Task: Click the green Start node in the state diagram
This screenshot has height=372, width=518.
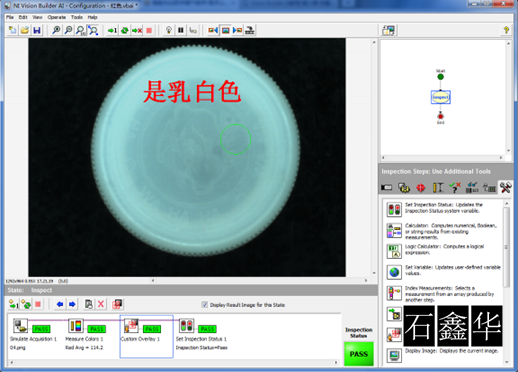Action: [441, 77]
